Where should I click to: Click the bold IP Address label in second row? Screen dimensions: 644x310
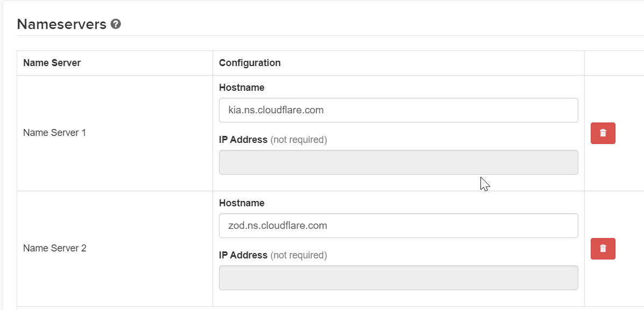tap(243, 255)
